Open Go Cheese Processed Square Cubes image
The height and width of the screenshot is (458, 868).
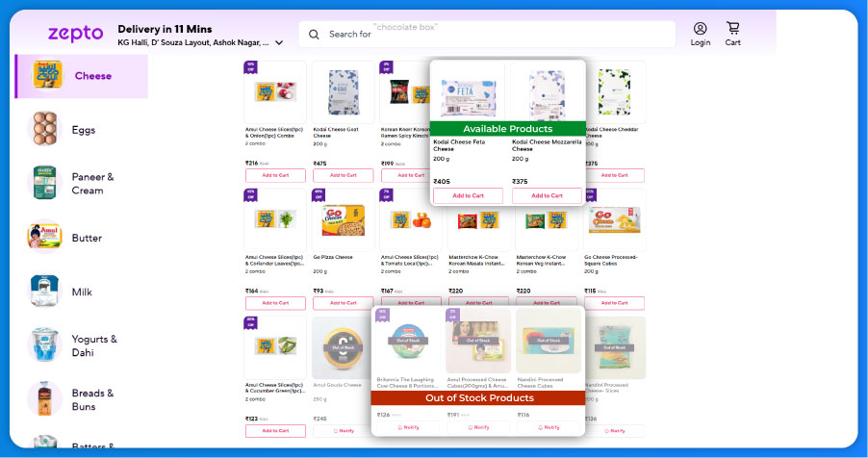pyautogui.click(x=615, y=220)
